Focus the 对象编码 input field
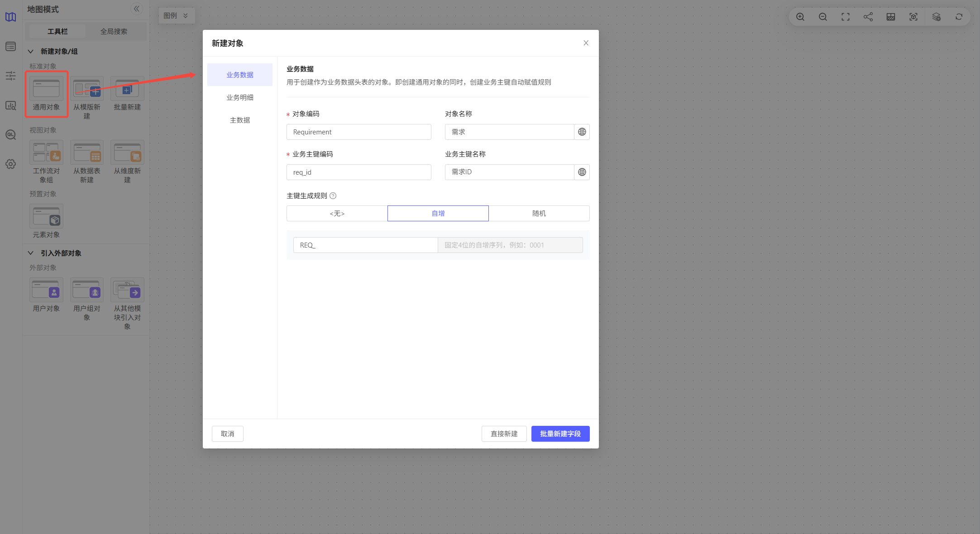The height and width of the screenshot is (534, 980). coord(359,132)
